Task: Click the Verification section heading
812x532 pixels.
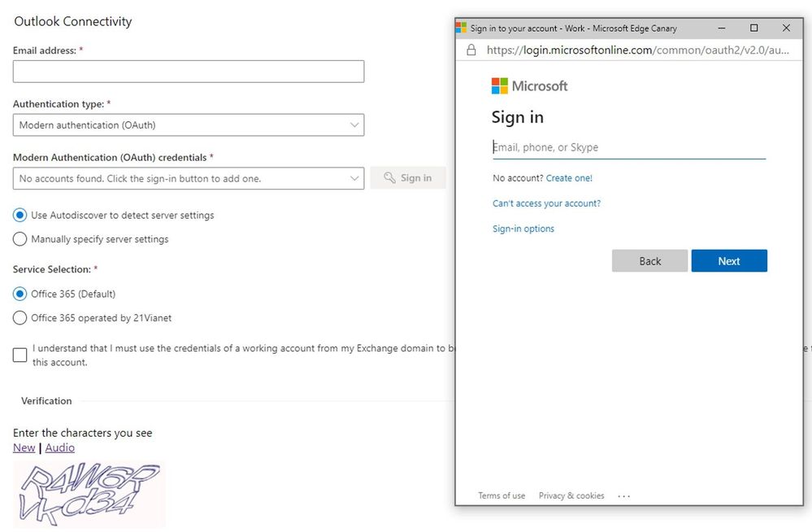Action: coord(46,401)
